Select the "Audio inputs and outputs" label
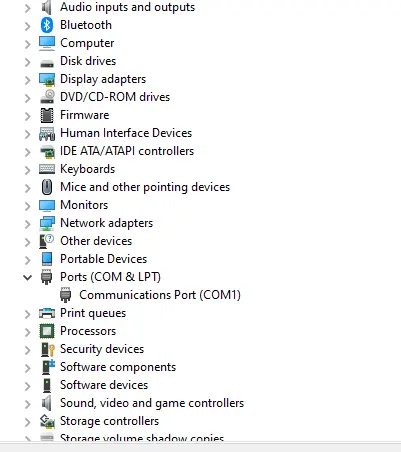Viewport: 401px width, 452px height. point(127,7)
